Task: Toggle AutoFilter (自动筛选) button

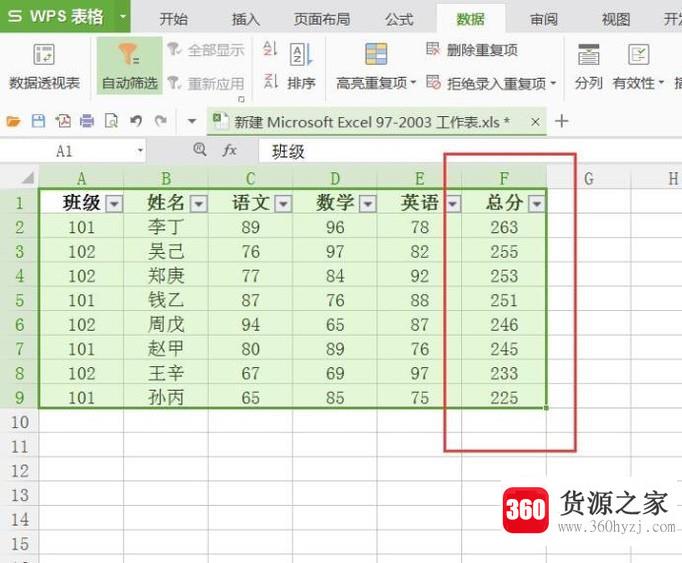Action: tap(129, 67)
